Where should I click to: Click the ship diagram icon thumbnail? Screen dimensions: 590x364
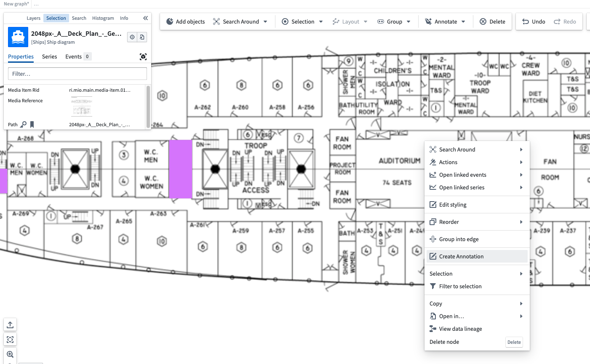click(x=17, y=37)
